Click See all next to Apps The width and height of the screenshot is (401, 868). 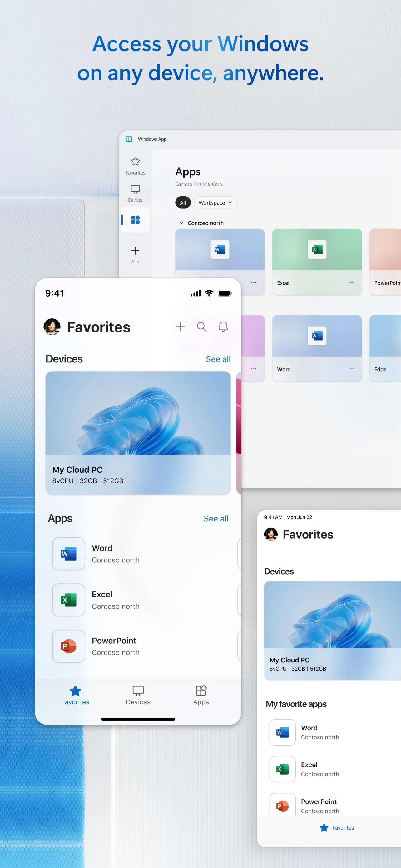(x=216, y=519)
